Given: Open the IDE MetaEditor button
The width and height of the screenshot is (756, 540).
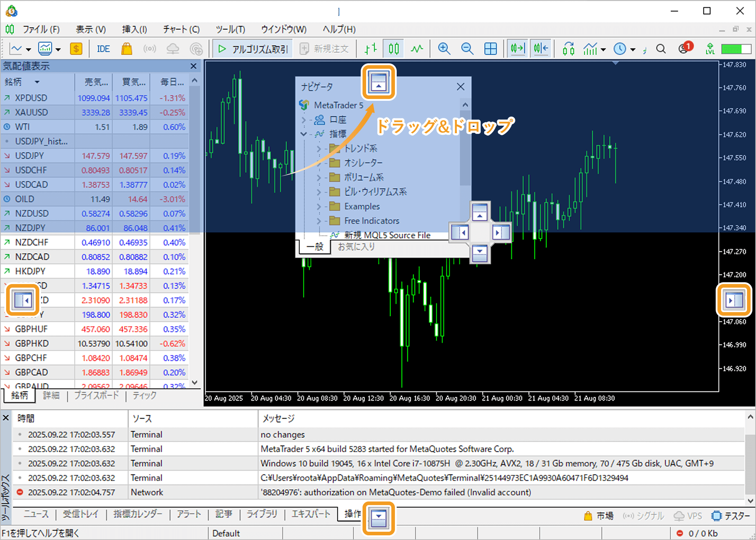Looking at the screenshot, I should point(103,49).
